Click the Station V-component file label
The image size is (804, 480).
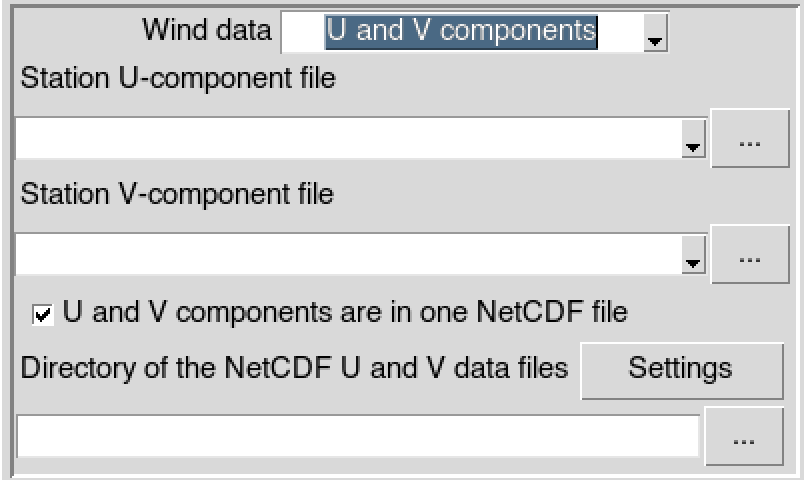(177, 194)
